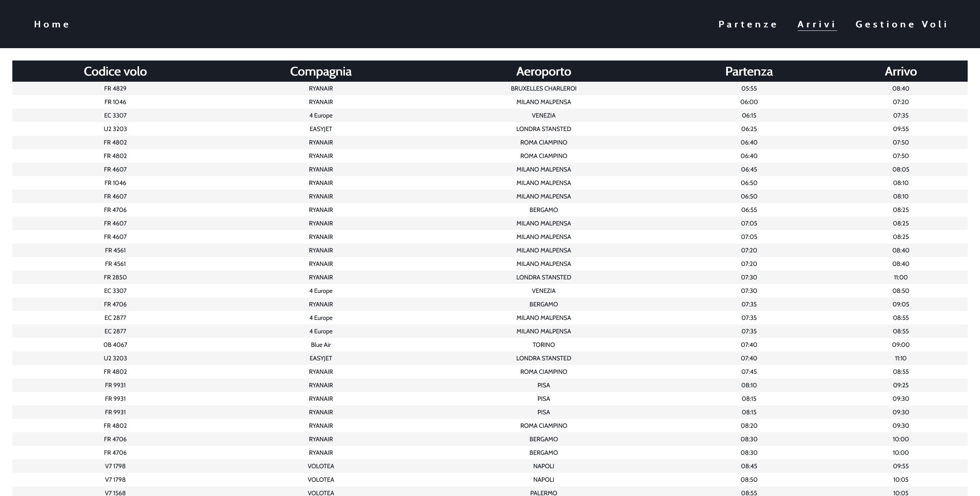Select flight code FR 4829
This screenshot has height=496, width=980.
point(115,88)
